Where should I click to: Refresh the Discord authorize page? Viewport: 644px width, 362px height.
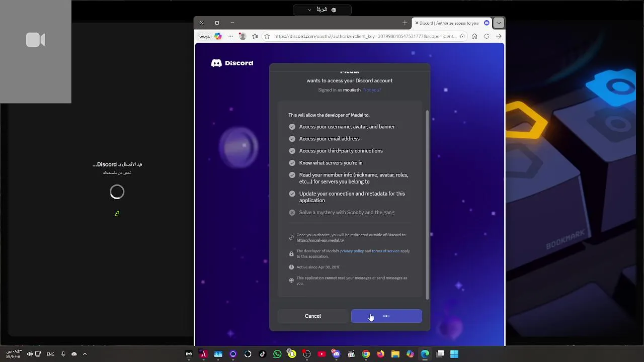click(487, 36)
